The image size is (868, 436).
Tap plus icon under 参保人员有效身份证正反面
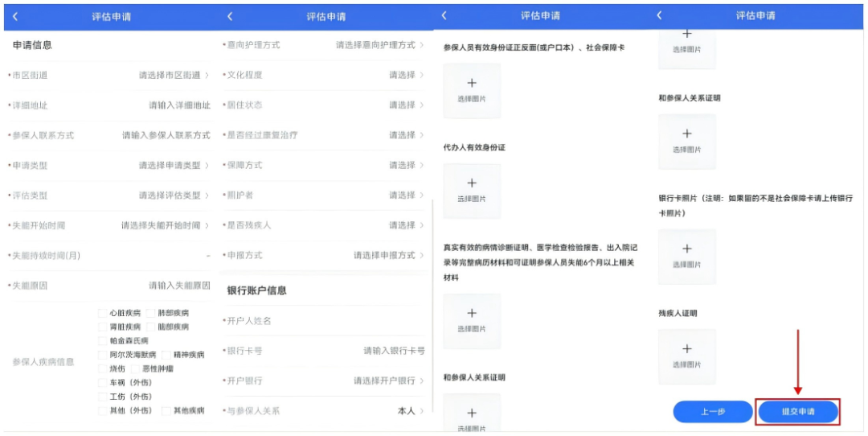point(472,84)
